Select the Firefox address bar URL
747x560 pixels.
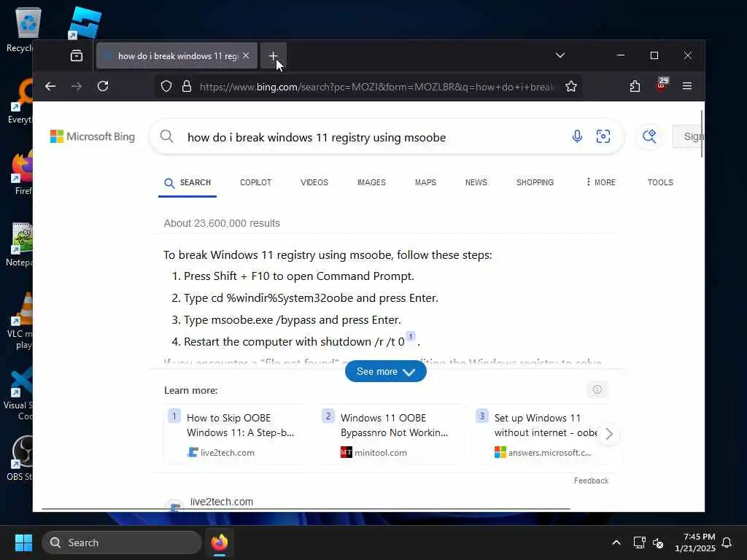(376, 87)
